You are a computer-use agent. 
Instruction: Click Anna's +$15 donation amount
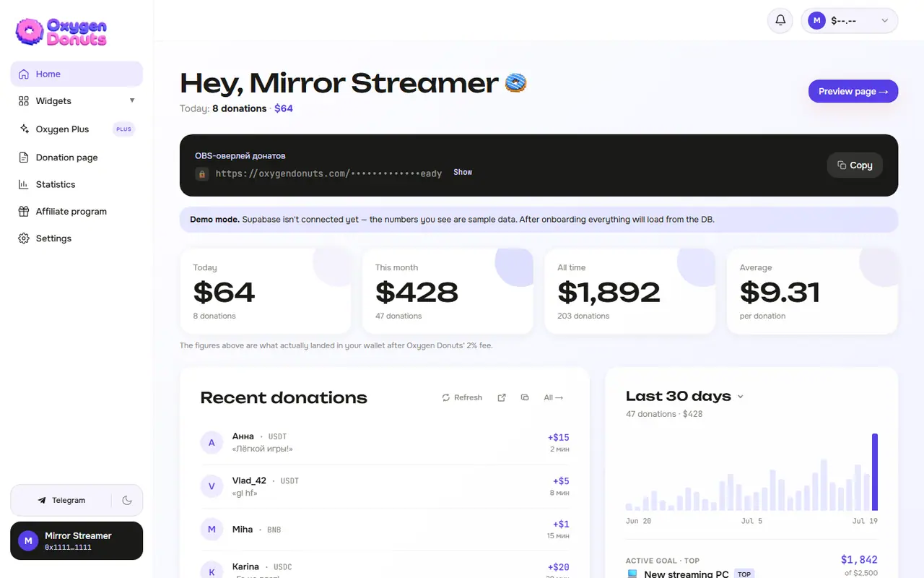[558, 437]
